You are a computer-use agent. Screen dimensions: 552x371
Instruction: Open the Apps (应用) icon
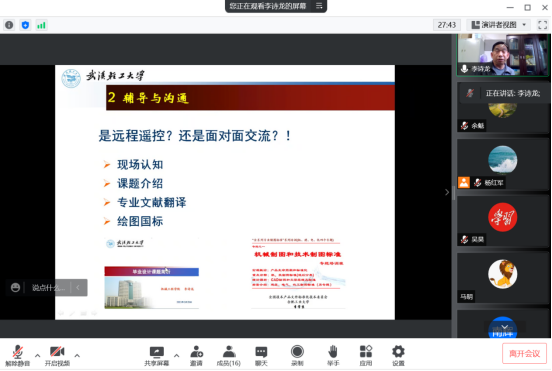(x=366, y=356)
